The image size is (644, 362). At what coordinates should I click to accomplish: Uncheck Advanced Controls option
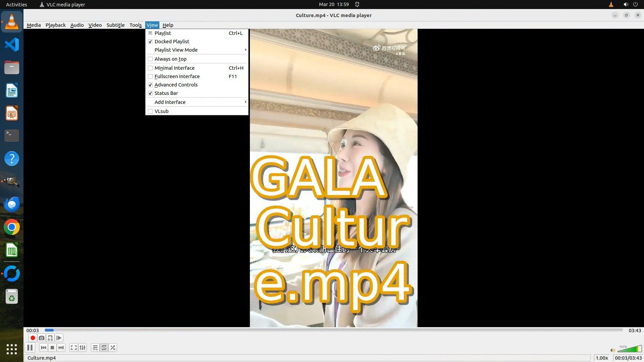(x=176, y=85)
